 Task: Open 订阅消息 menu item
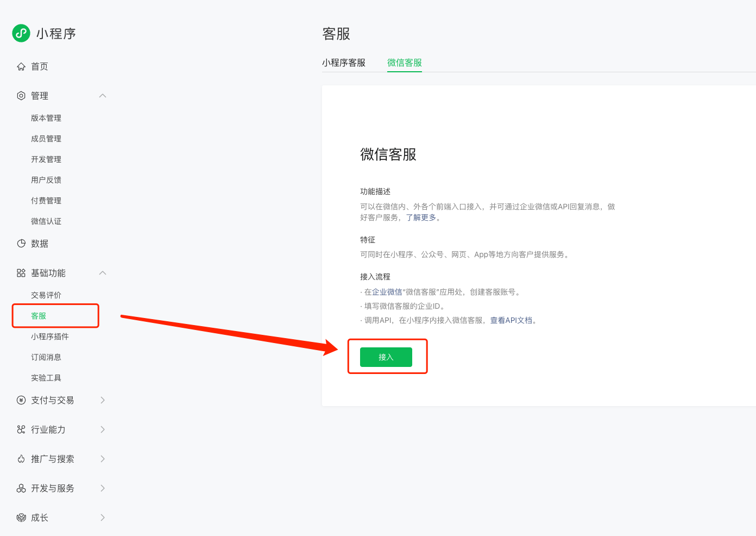(46, 357)
